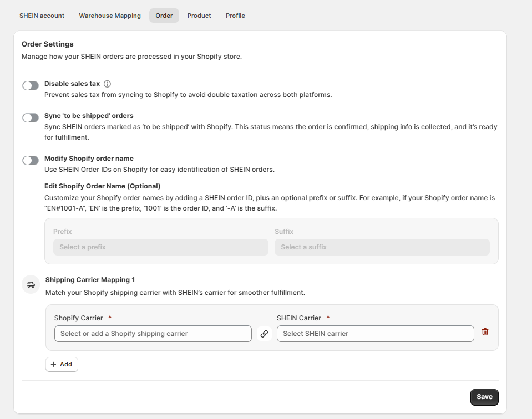The image size is (532, 419).
Task: Select the Profile tab
Action: pos(235,16)
